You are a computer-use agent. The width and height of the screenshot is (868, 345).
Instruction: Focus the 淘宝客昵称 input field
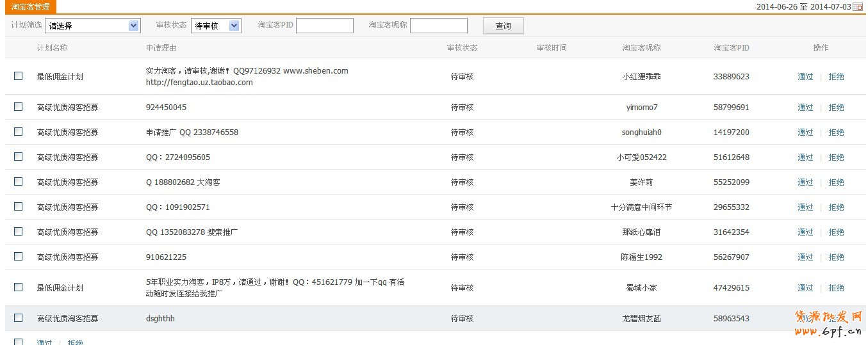coord(439,26)
